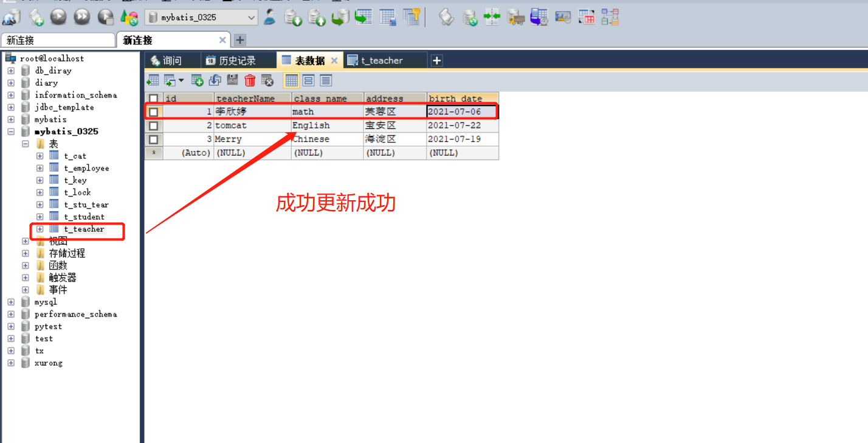Insert a new row in the table data
Viewport: 868px width, 443px height.
197,80
